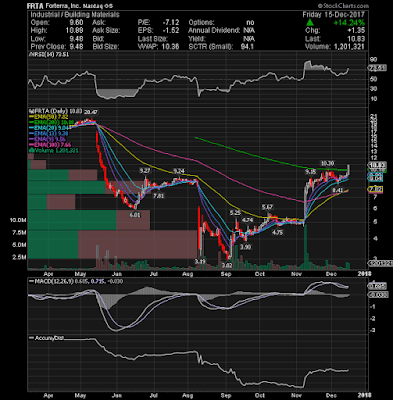Click the 5.67 price annotation
Image resolution: width=393 pixels, height=400 pixels.
tap(267, 207)
